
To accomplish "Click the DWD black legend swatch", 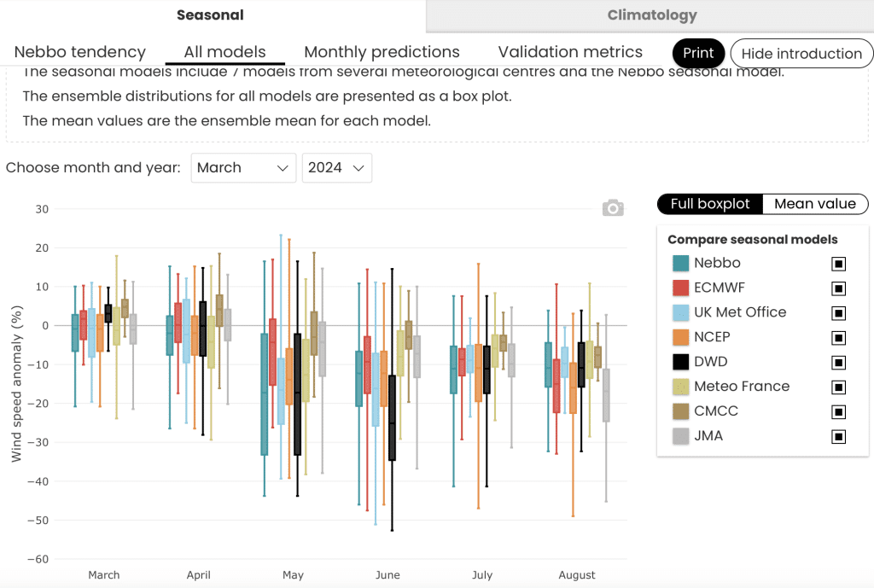I will coord(680,362).
